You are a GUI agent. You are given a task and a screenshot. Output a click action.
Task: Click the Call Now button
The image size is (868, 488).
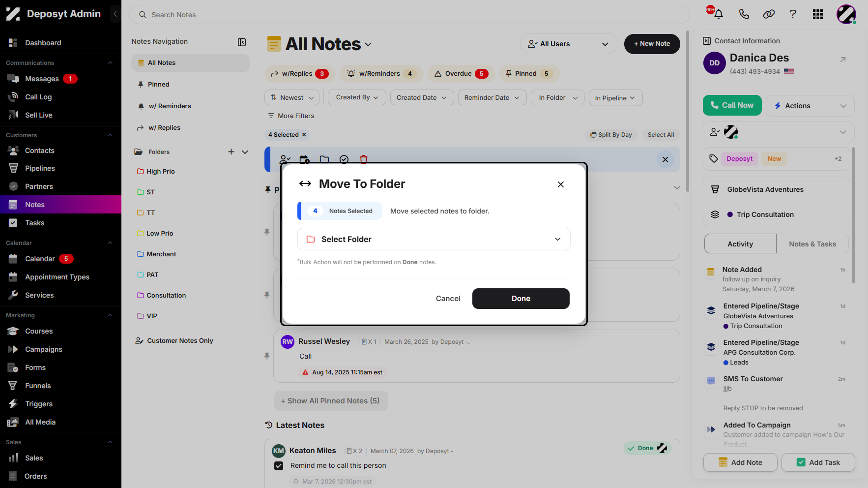pyautogui.click(x=732, y=105)
